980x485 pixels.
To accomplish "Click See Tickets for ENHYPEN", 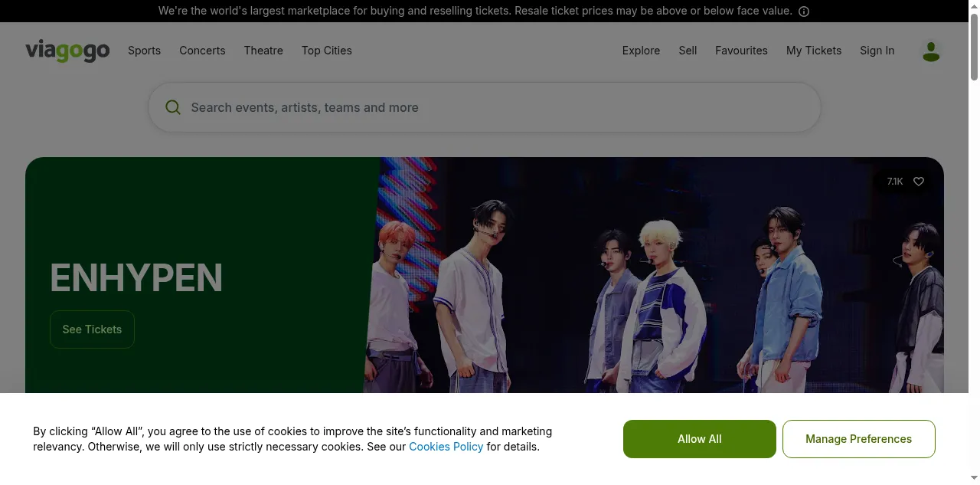I will tap(92, 329).
